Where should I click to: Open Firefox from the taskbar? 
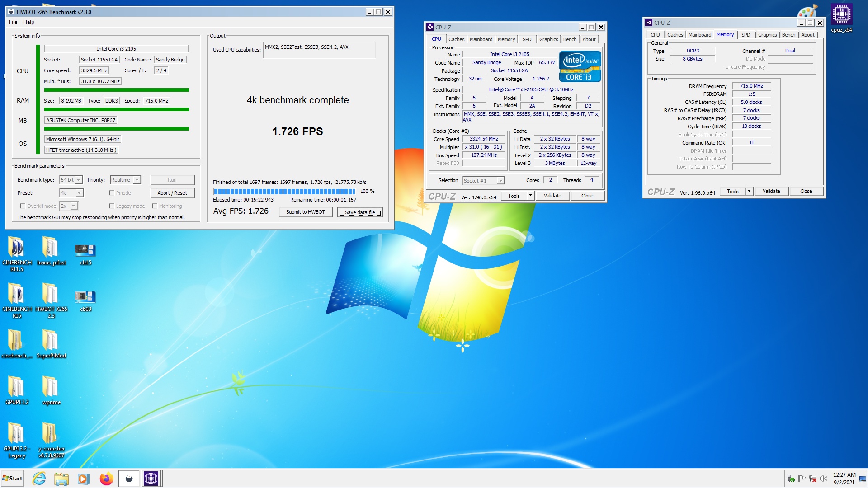(106, 479)
